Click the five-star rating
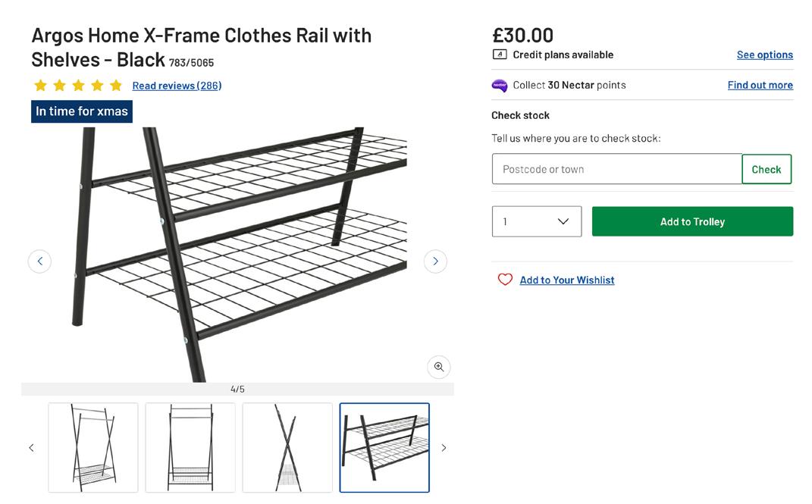Screen dimensions: 812x504 point(78,86)
